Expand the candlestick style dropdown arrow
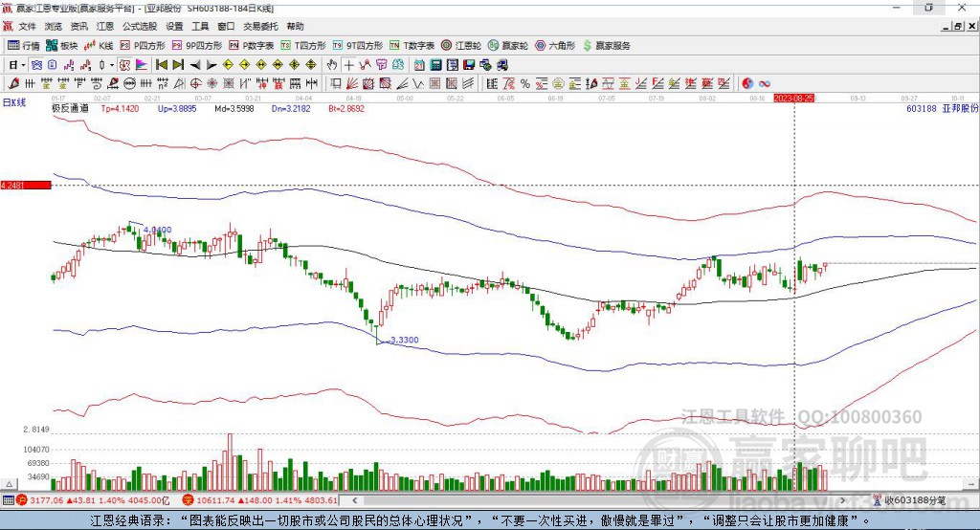The height and width of the screenshot is (530, 980). 112,65
